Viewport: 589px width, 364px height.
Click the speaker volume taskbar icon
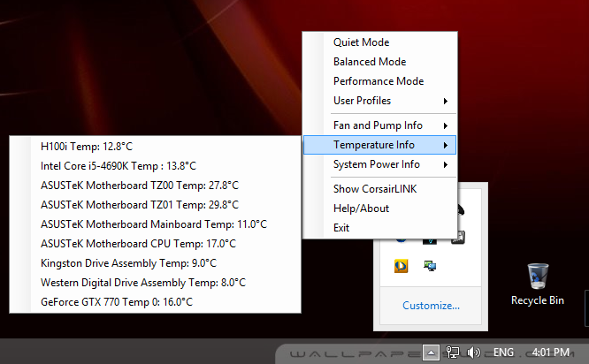coord(473,353)
